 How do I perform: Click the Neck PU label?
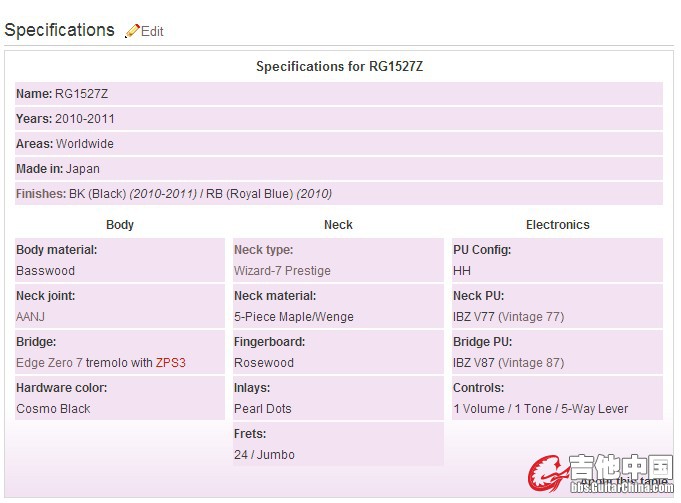(x=479, y=296)
